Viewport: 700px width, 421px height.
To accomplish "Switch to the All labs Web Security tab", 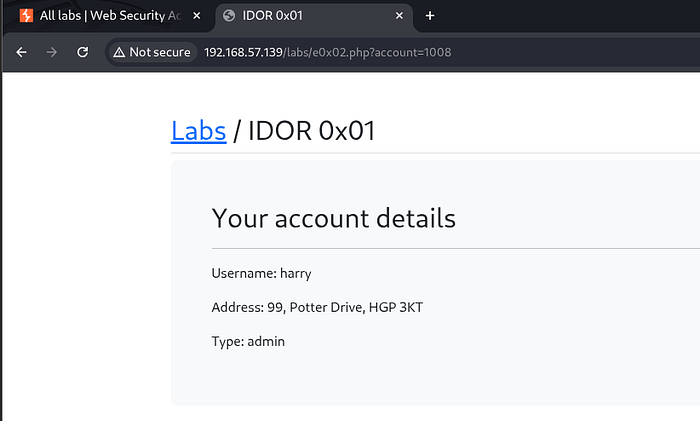I will click(109, 16).
